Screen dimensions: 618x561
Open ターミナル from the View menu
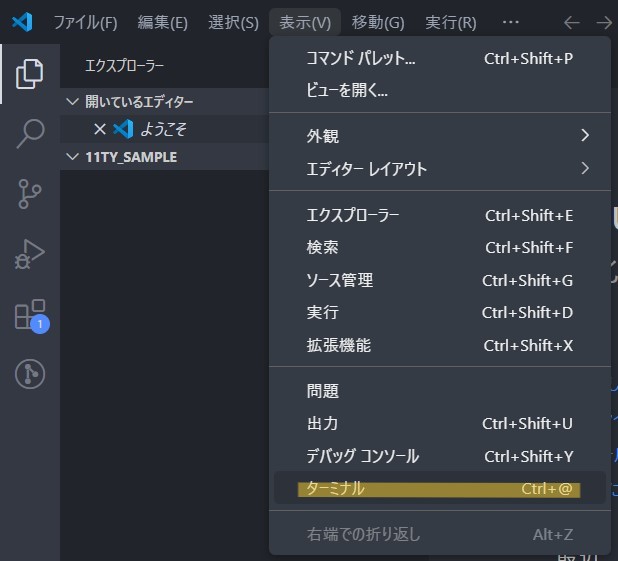pos(440,488)
